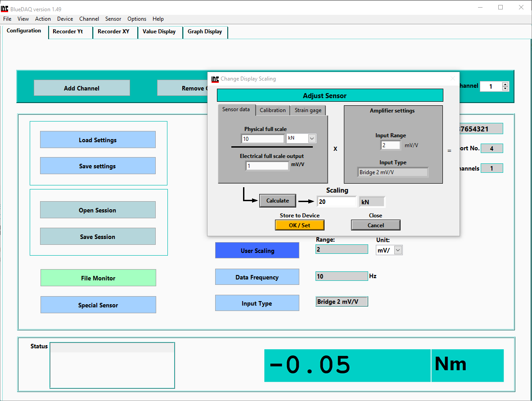Open the Sensor menu

(x=113, y=19)
